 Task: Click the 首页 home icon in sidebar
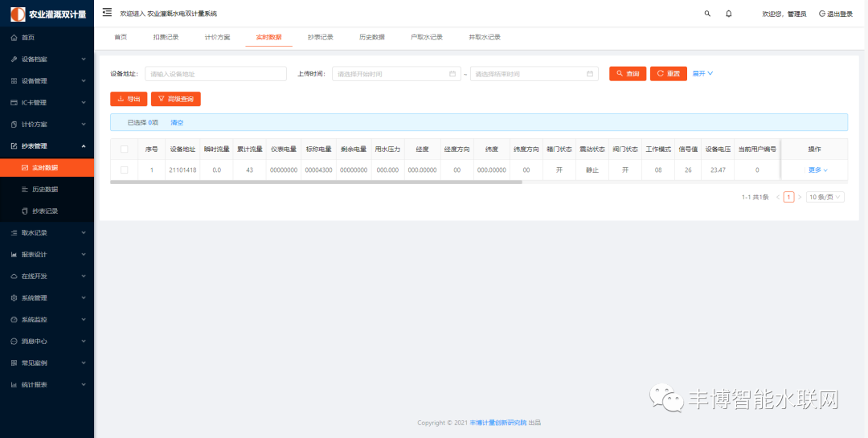[14, 38]
